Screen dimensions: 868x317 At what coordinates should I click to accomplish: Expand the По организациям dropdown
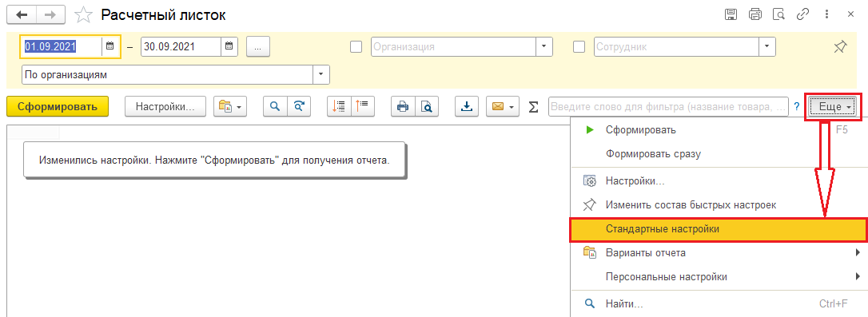pos(321,75)
